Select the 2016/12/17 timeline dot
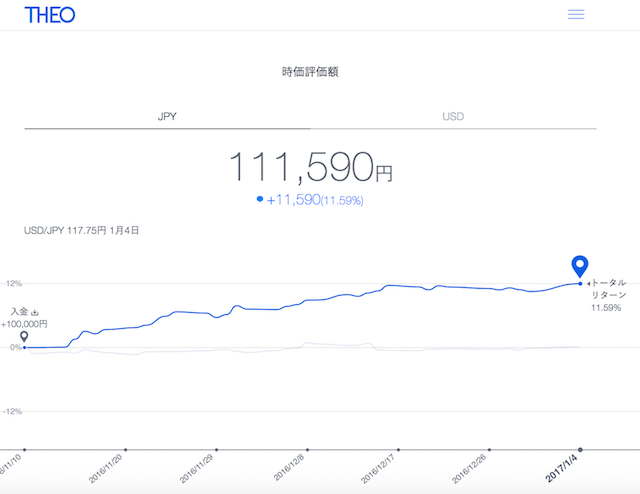Screen dimensions: 640x494 [x=398, y=449]
